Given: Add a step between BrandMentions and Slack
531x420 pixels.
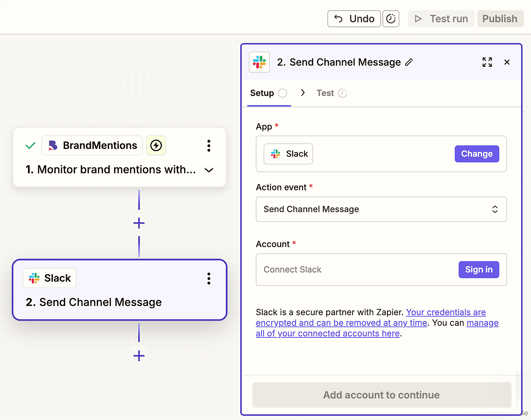Looking at the screenshot, I should coord(139,223).
